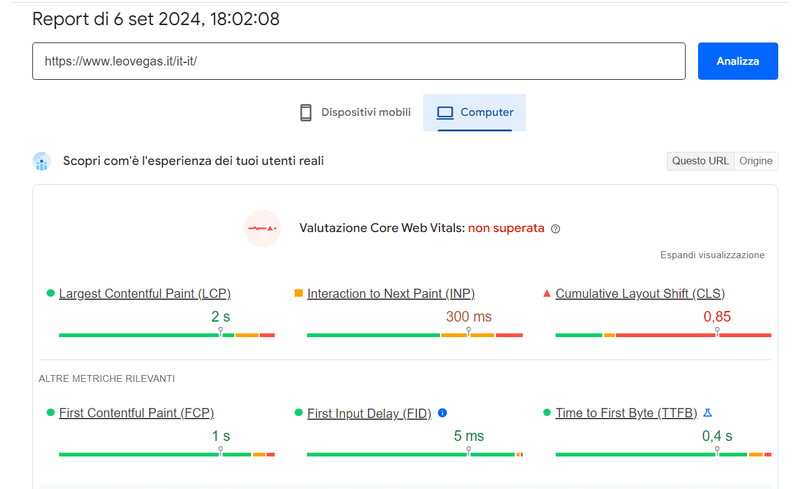Click the INP distribution bar
This screenshot has width=800, height=489.
click(x=415, y=335)
